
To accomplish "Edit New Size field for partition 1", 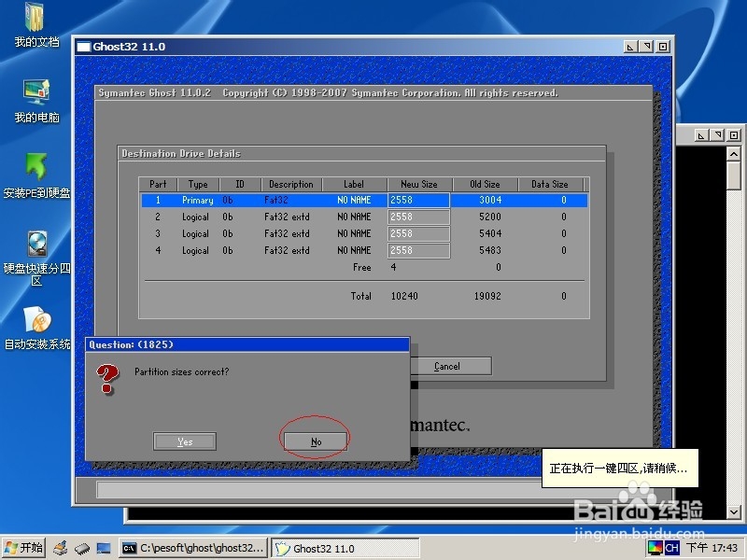I will click(x=418, y=200).
